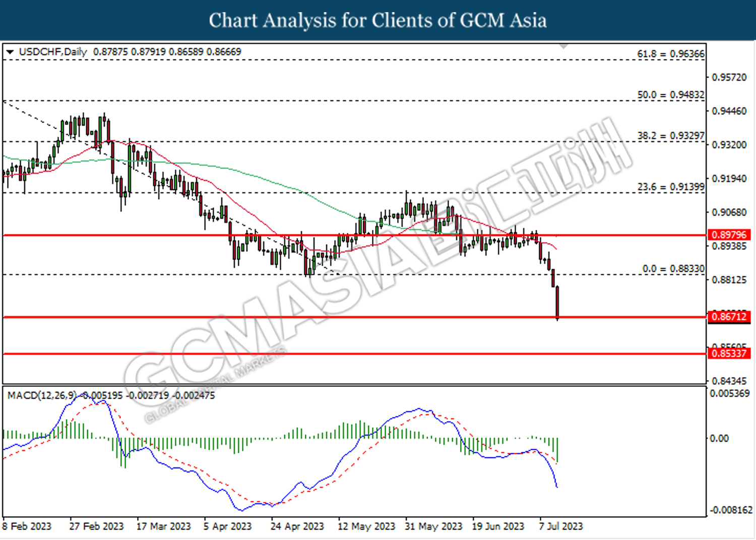Click the 0.89385 price axis value
The height and width of the screenshot is (540, 756).
point(729,246)
